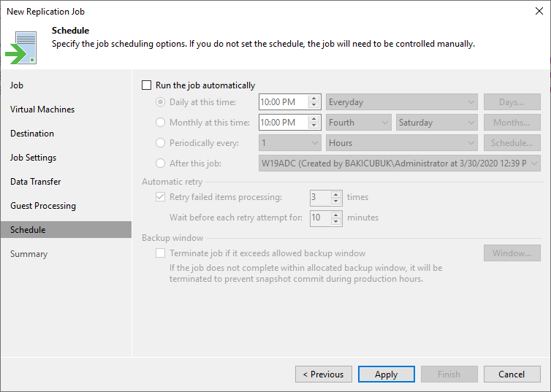Click the Previous button
This screenshot has height=392, width=551.
(x=324, y=374)
